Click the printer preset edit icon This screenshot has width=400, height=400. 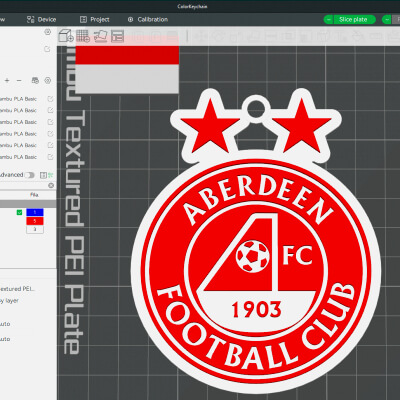point(47,49)
